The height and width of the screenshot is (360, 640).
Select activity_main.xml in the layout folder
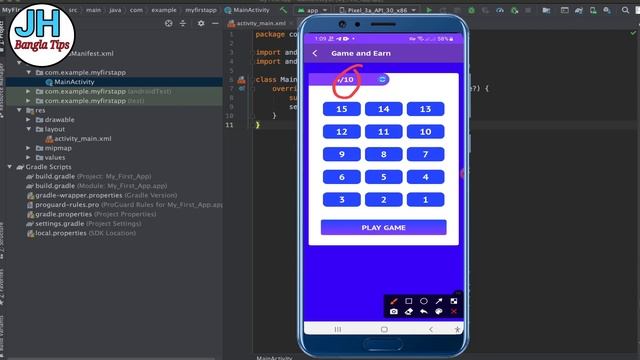pos(83,139)
